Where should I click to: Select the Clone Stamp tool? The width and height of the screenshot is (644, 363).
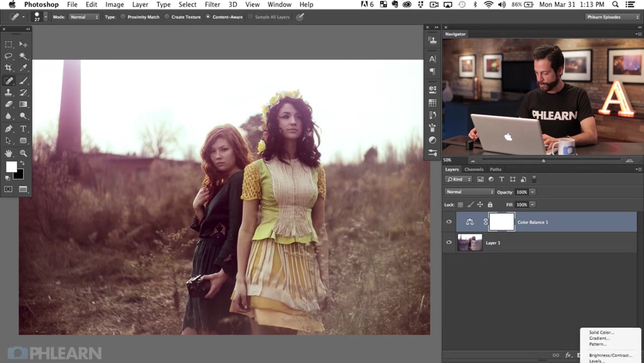[9, 92]
